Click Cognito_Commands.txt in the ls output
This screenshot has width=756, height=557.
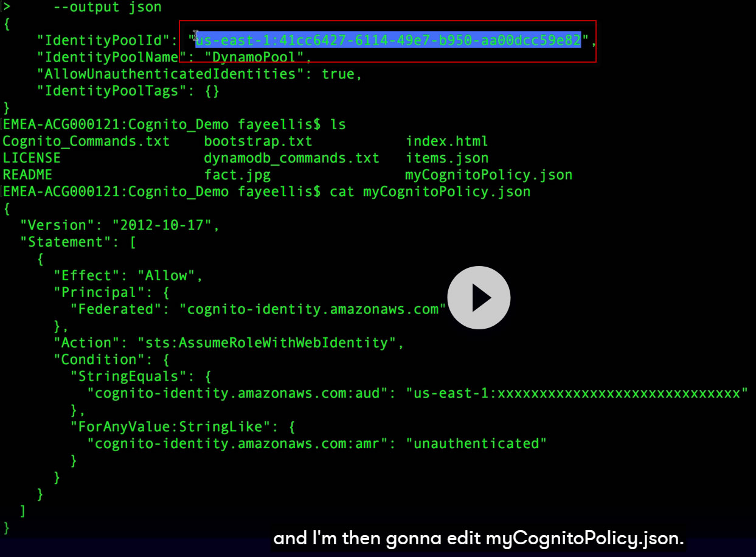pyautogui.click(x=86, y=141)
